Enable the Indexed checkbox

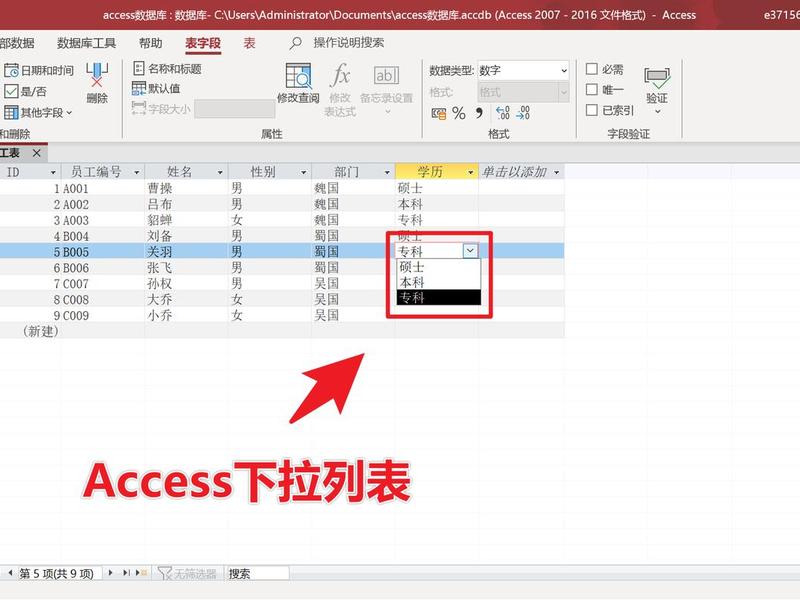(591, 110)
